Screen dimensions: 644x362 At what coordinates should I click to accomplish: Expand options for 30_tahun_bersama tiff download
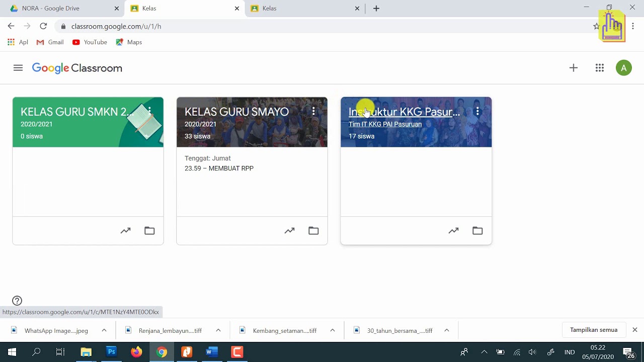coord(447,330)
